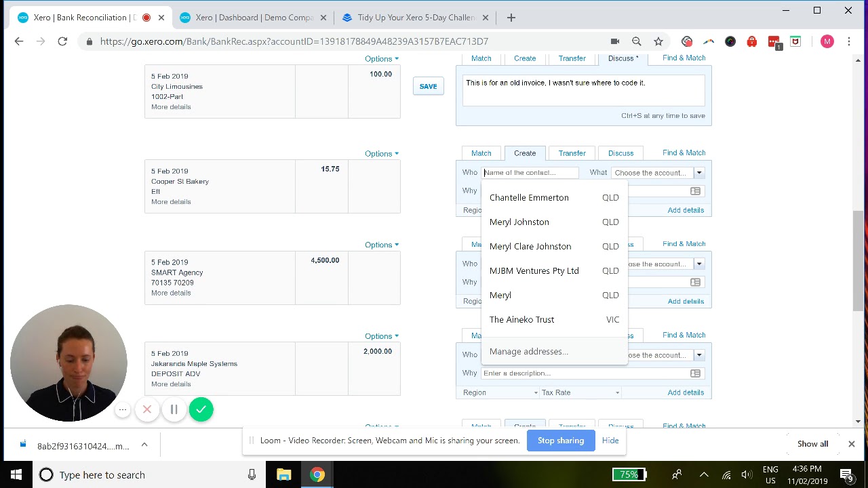This screenshot has width=868, height=488.
Task: Click Windows search microphone icon
Action: pyautogui.click(x=252, y=474)
